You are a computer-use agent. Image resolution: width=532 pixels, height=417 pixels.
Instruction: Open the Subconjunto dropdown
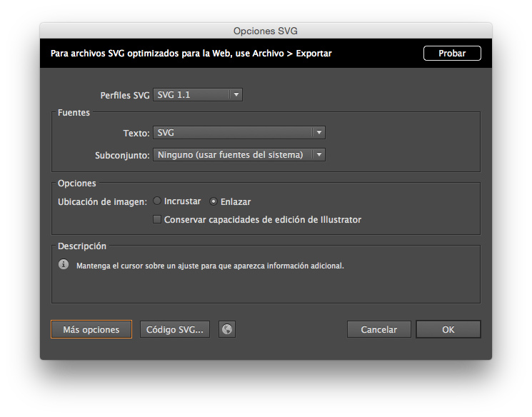(239, 155)
